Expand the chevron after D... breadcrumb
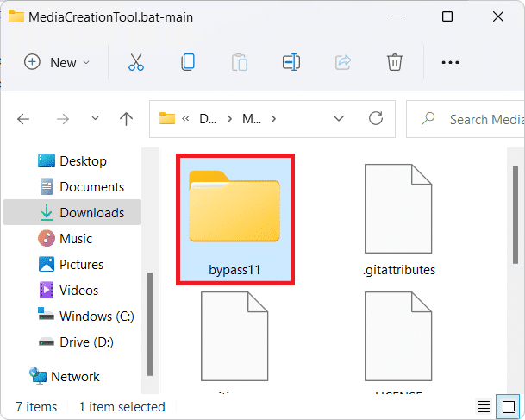This screenshot has height=420, width=525. tap(229, 119)
